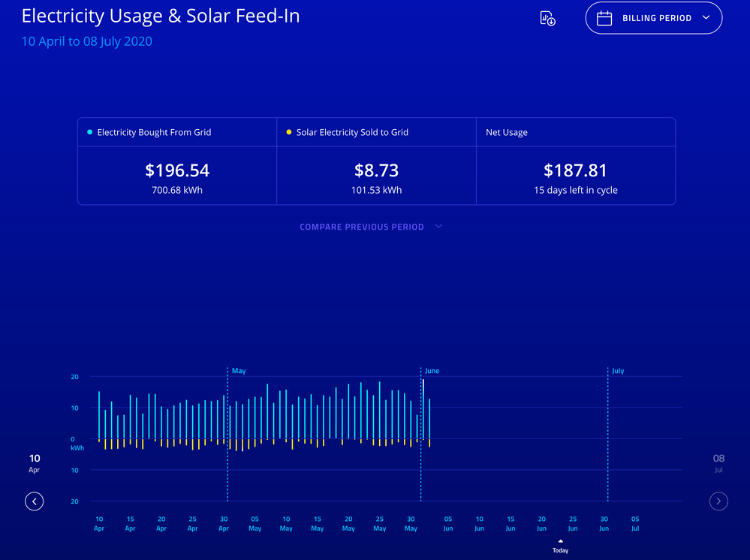
Task: Click the download usage data icon
Action: [548, 19]
